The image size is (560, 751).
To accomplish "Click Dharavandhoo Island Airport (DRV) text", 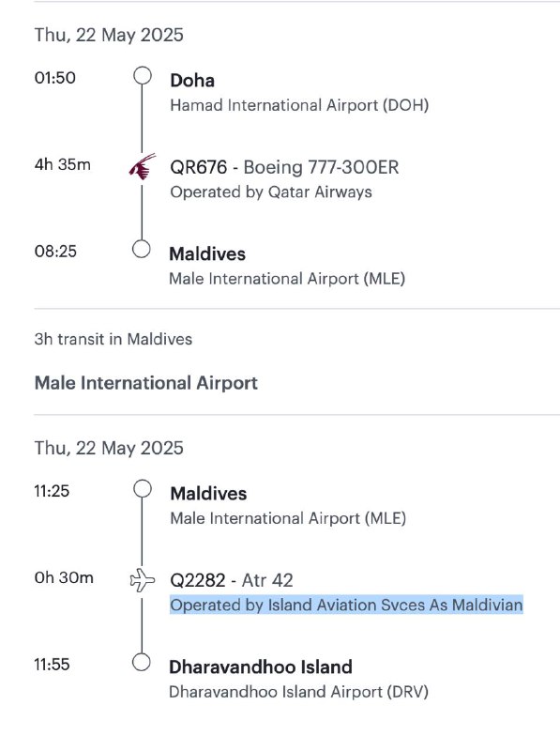I will coord(298,692).
